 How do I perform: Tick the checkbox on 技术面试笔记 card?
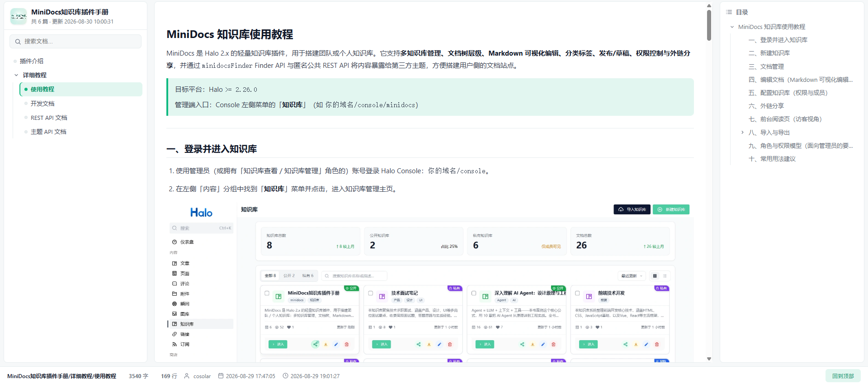pos(371,293)
